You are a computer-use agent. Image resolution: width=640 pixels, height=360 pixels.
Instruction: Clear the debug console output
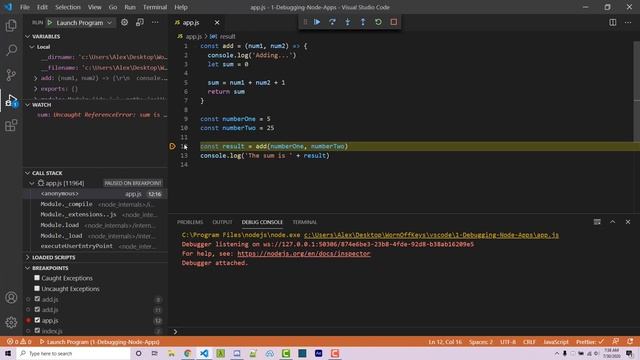[597, 222]
